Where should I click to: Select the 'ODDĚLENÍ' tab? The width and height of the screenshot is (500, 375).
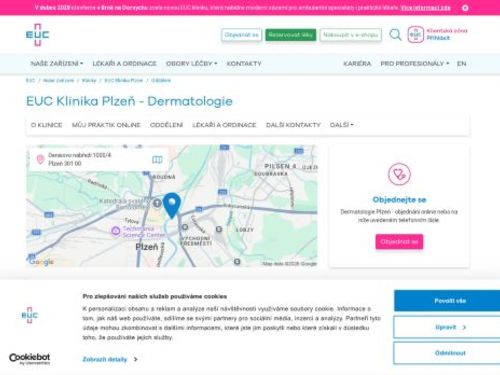166,125
